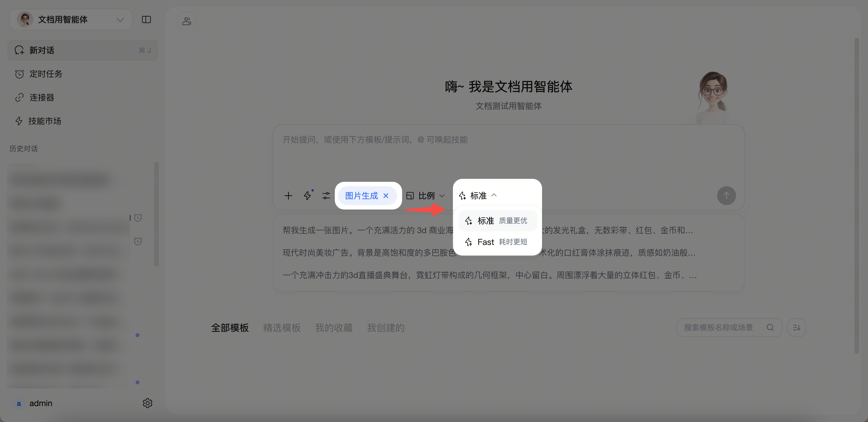
Task: Select 标准 质量更优 option
Action: 497,221
